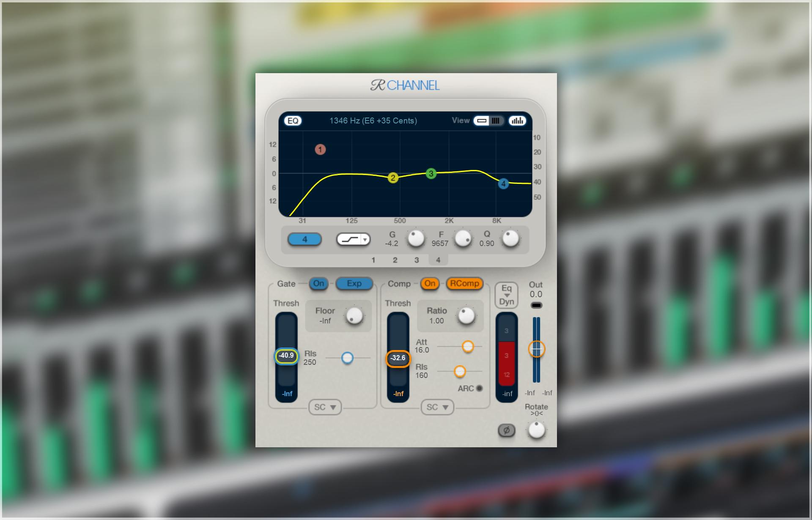Toggle the phase invert button
This screenshot has width=812, height=520.
click(506, 430)
